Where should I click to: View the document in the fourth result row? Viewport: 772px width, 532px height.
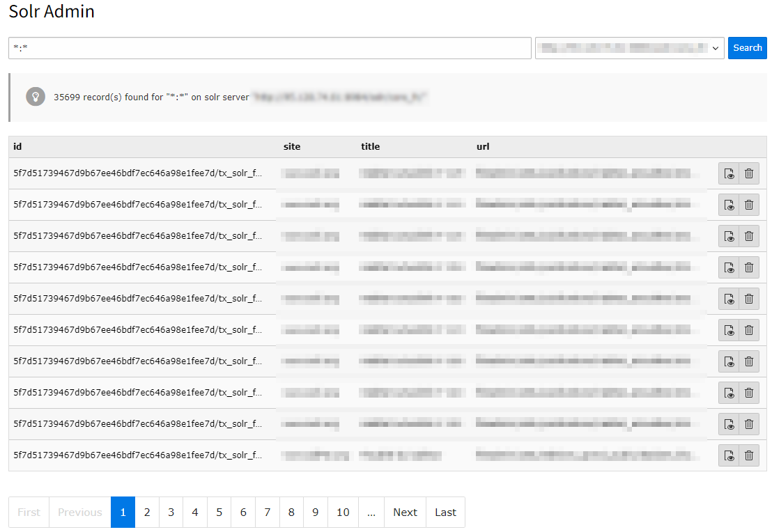(729, 267)
